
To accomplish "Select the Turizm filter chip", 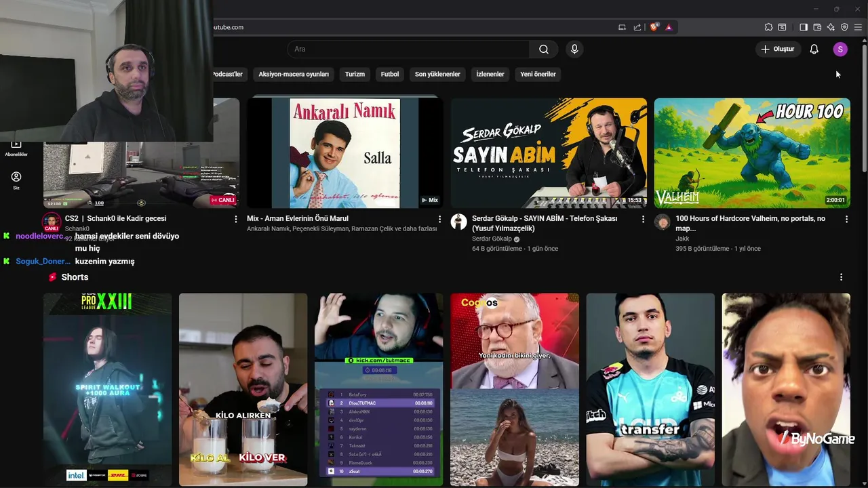I will click(x=355, y=74).
